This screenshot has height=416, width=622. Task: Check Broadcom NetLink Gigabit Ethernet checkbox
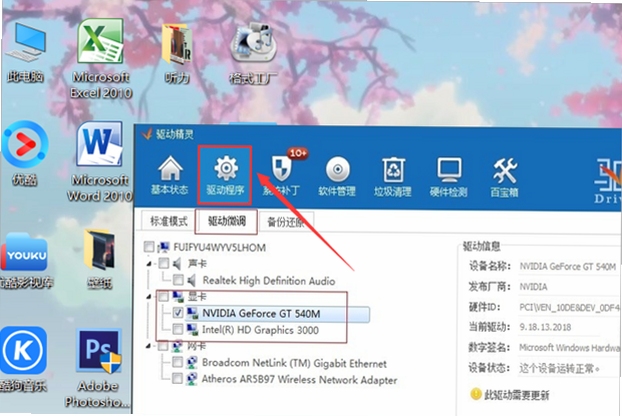coord(178,362)
